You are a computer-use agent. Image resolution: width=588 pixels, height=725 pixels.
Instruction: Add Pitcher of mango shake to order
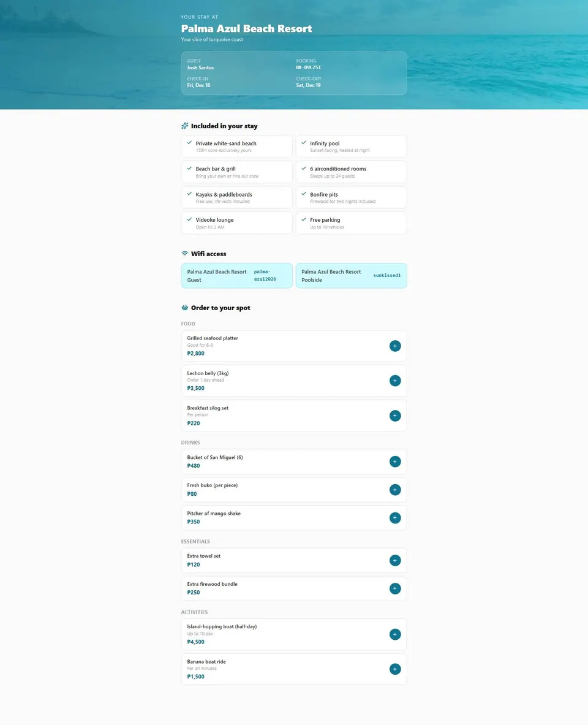[395, 518]
